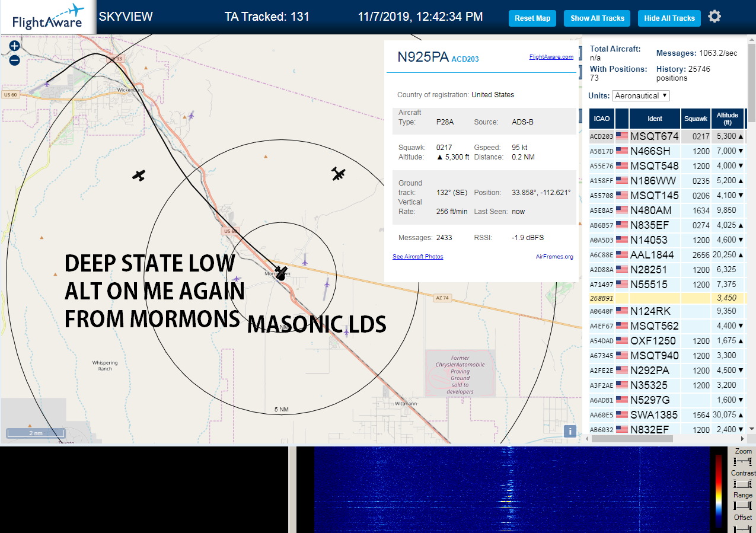Click US flag in MSQT674 row
The height and width of the screenshot is (533, 756).
(622, 136)
